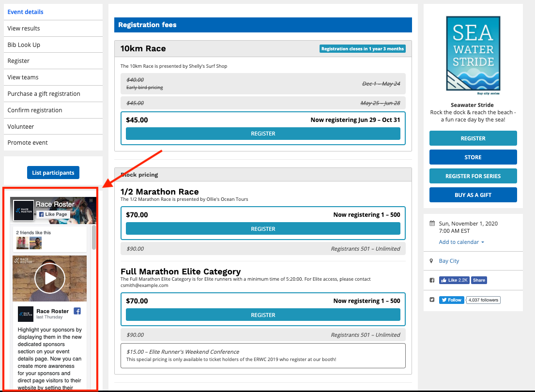Click List participants button
The image size is (535, 392).
(53, 173)
